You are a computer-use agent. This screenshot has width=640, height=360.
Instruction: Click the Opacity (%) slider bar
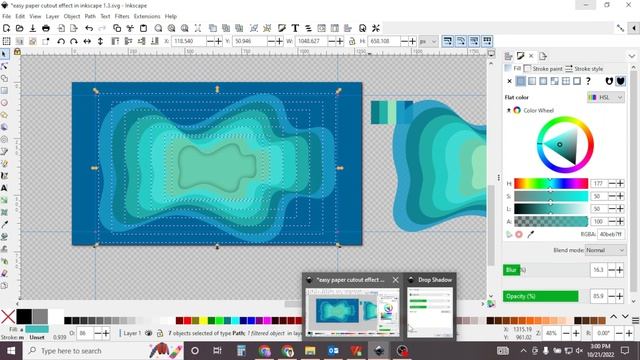(x=545, y=296)
